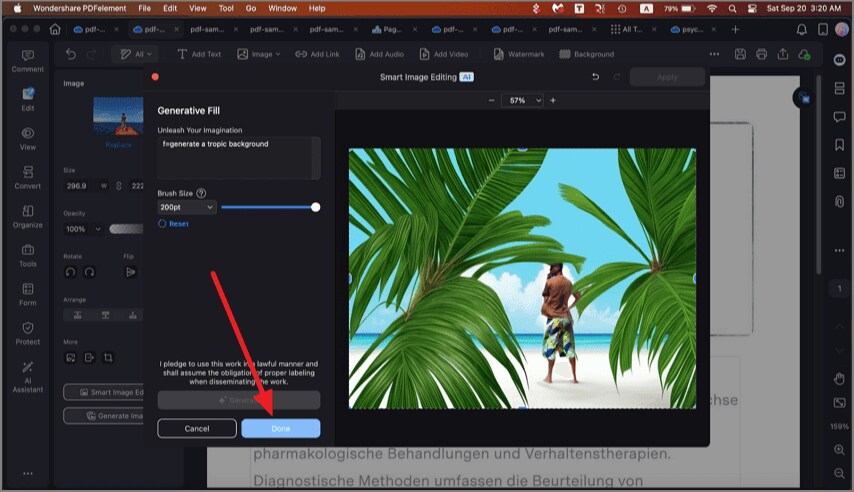Expand the 200pt brush size dropdown
Viewport: 854px width, 492px height.
click(187, 207)
